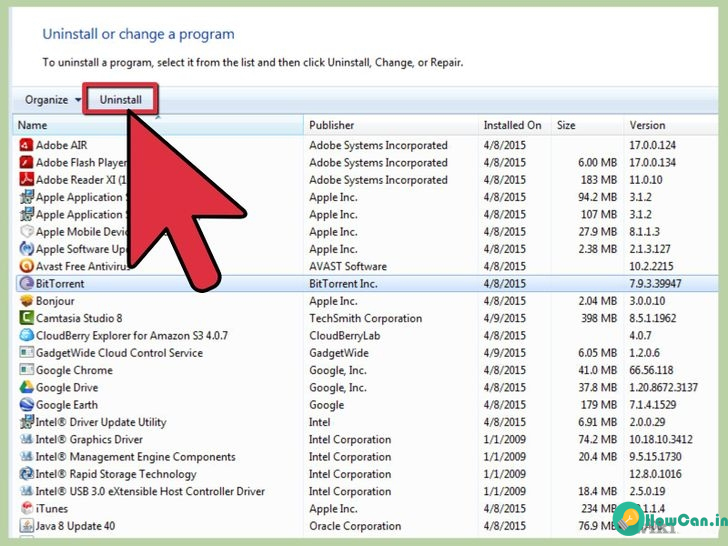
Task: Click version 66.56.118 for Chrome
Action: point(651,370)
